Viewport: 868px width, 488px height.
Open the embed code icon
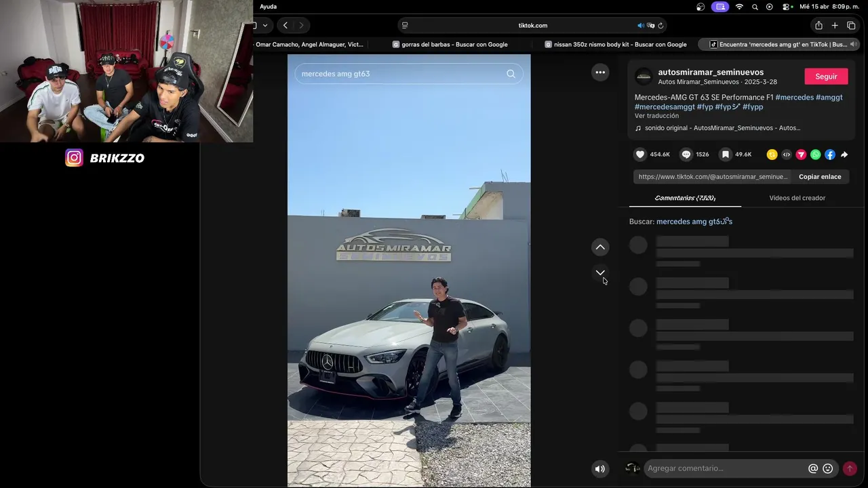[x=787, y=155]
